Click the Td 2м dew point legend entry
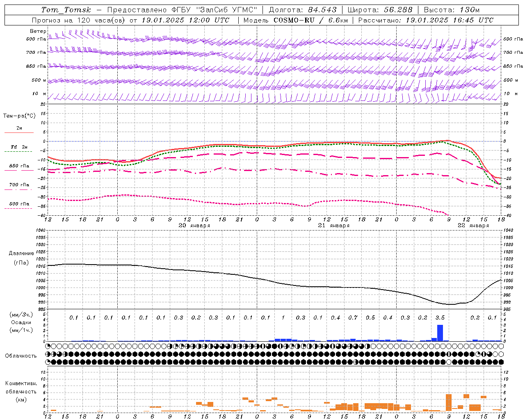The width and height of the screenshot is (525, 420). [19, 147]
